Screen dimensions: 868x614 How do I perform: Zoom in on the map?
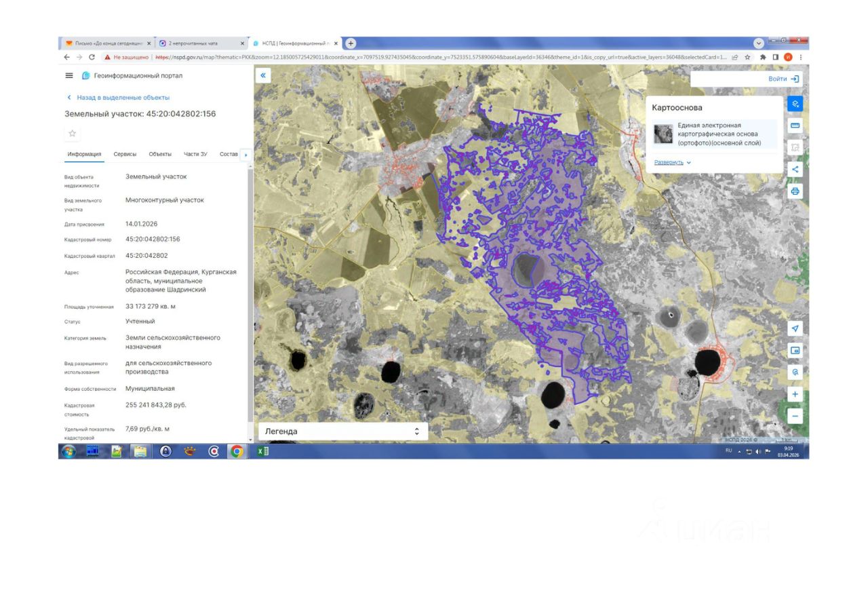pos(795,394)
